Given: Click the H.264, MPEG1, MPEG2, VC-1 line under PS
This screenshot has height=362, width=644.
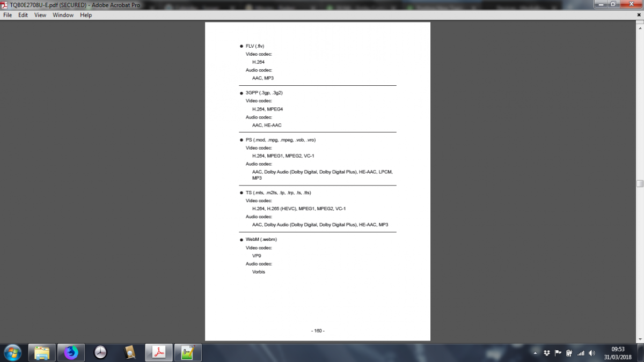Looking at the screenshot, I should [283, 156].
